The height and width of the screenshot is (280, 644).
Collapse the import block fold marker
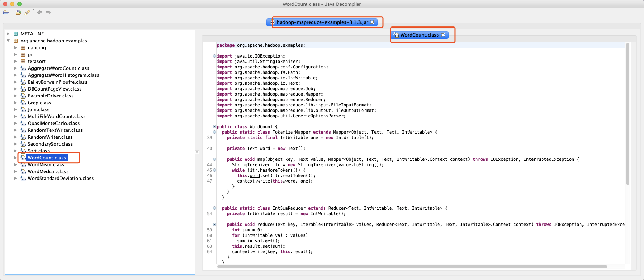(214, 56)
